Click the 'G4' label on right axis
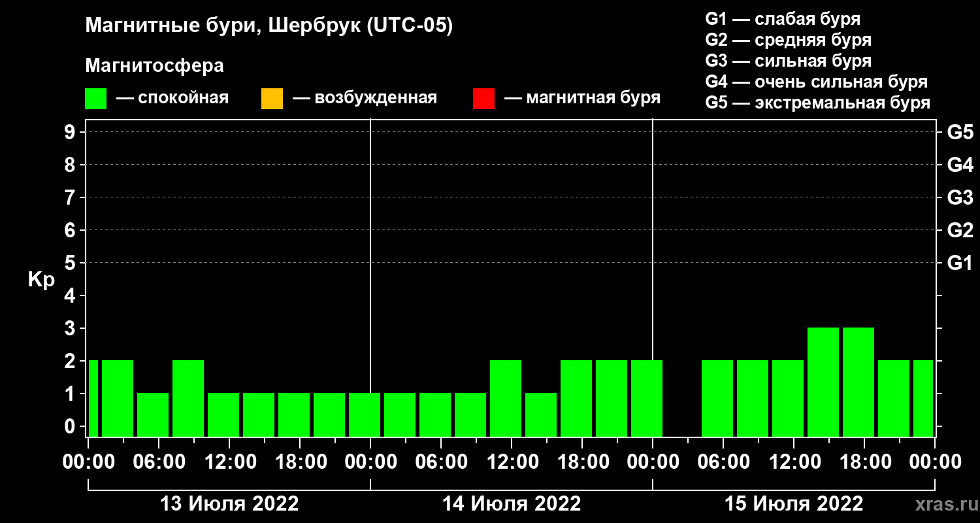 pos(960,165)
